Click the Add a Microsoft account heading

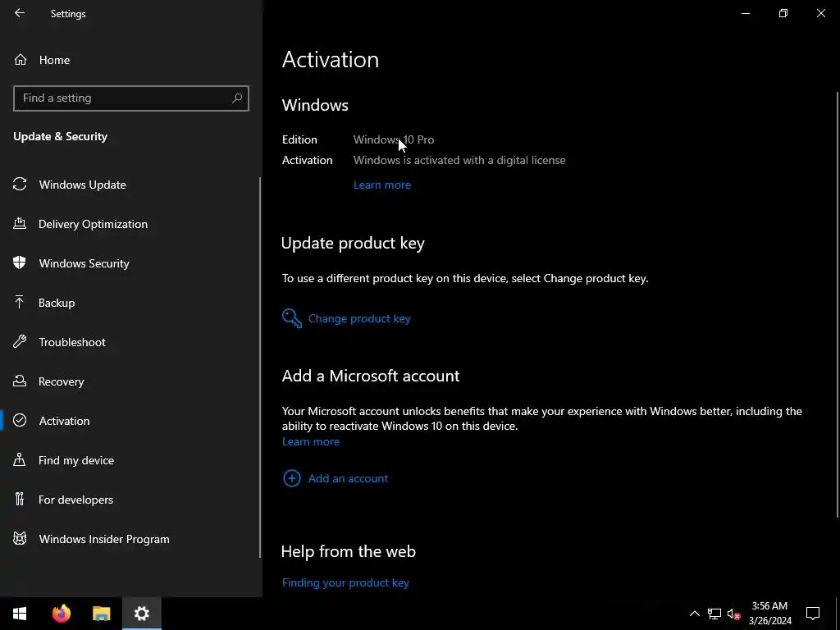click(x=371, y=376)
